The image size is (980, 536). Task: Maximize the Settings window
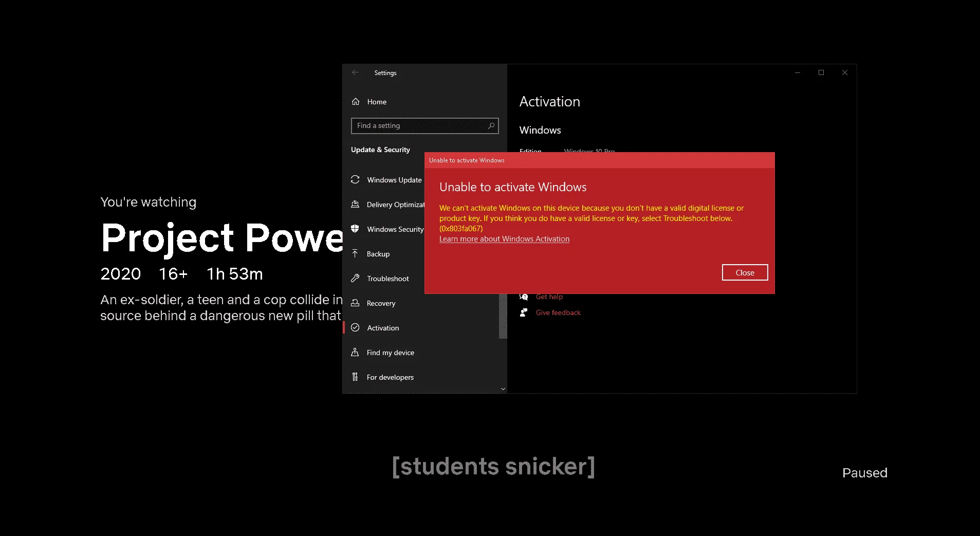tap(821, 72)
